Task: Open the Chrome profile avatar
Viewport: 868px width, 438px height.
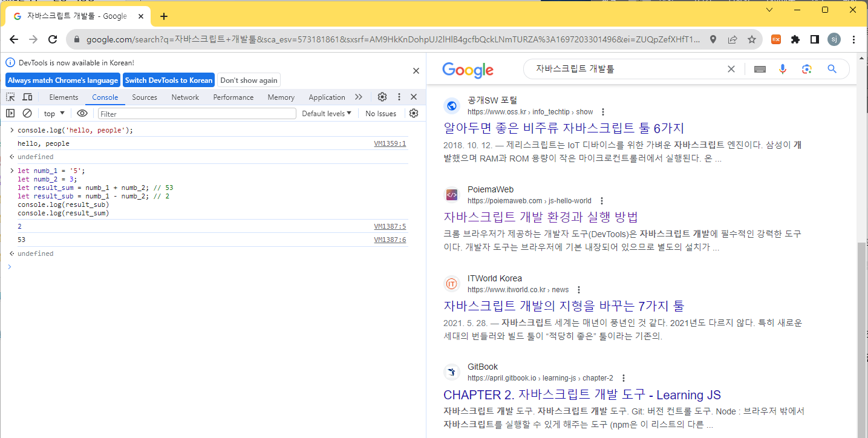Action: click(x=834, y=39)
